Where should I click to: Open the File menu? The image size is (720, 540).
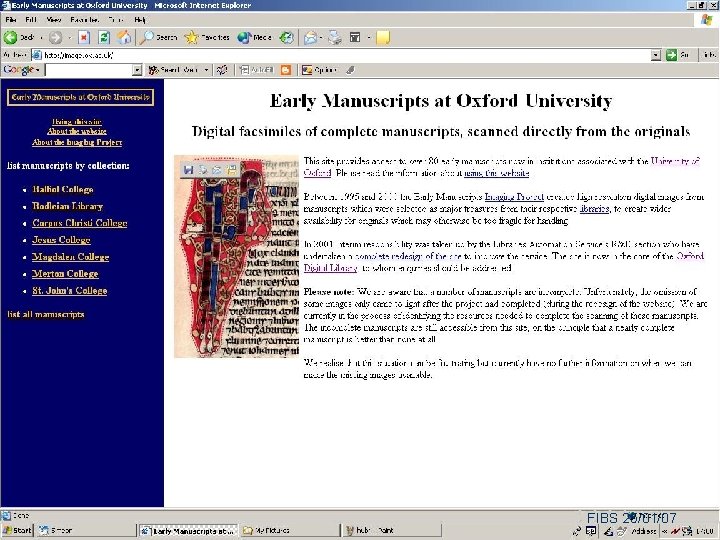click(x=11, y=20)
